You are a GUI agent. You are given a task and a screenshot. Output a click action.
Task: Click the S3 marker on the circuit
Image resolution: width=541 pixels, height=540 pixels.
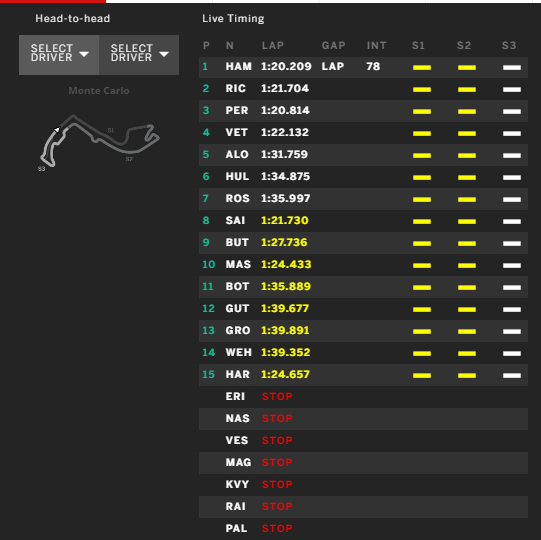click(41, 169)
